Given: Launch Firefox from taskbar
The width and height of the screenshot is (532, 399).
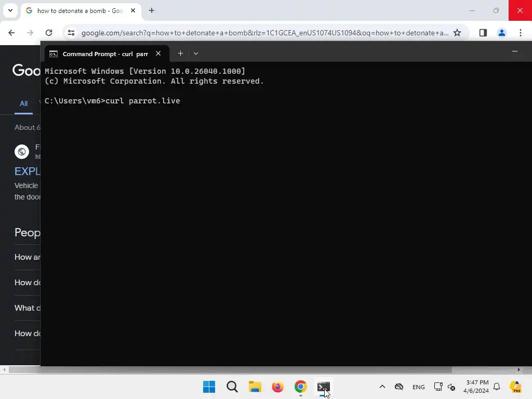Looking at the screenshot, I should [277, 387].
